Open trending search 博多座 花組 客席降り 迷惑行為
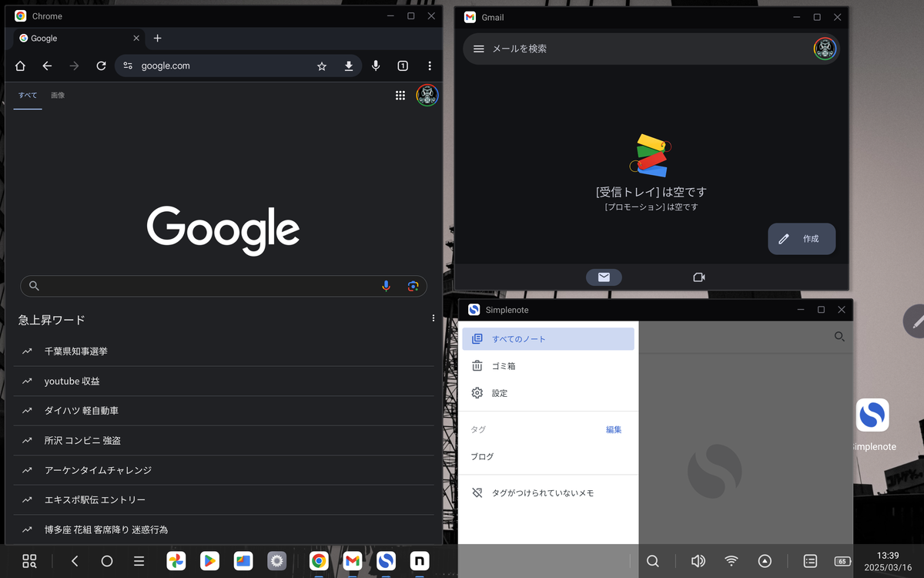924x578 pixels. [x=223, y=530]
